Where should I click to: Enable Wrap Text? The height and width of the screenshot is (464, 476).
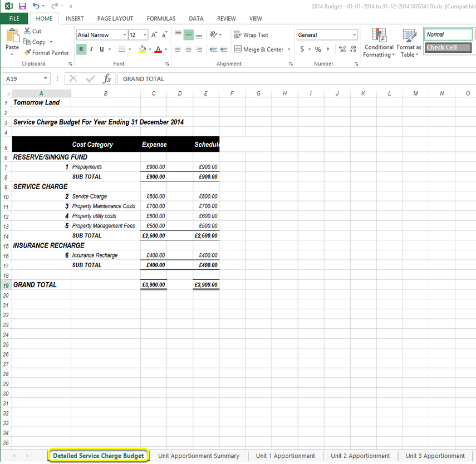coord(251,35)
